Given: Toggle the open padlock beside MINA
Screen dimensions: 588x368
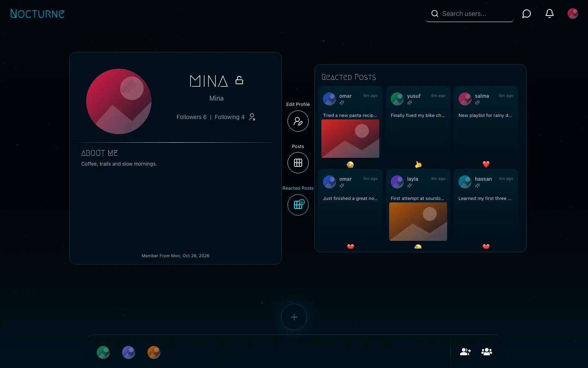Looking at the screenshot, I should [239, 80].
